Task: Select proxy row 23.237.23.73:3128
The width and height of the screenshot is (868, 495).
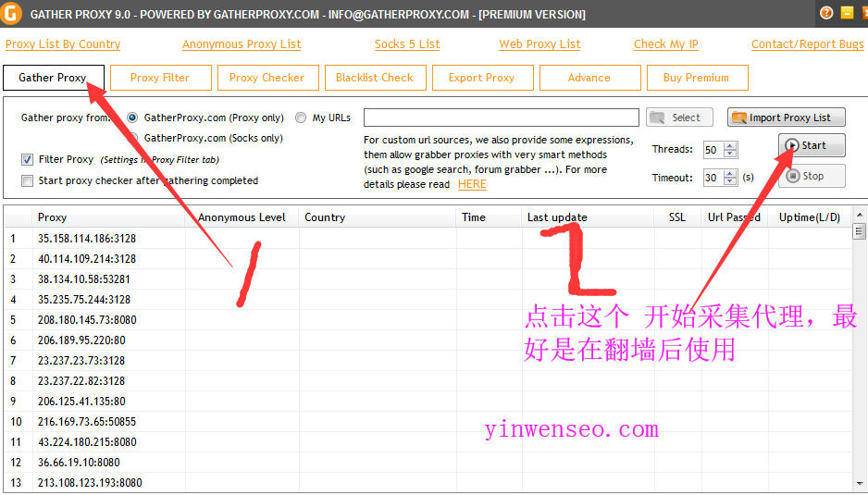Action: [x=428, y=361]
